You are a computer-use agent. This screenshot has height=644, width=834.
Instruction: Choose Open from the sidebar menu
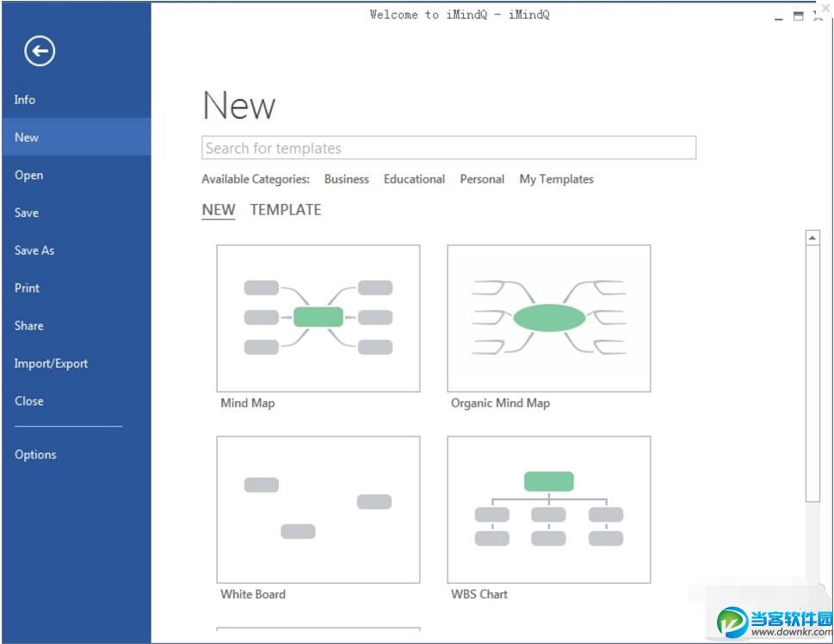(x=28, y=175)
